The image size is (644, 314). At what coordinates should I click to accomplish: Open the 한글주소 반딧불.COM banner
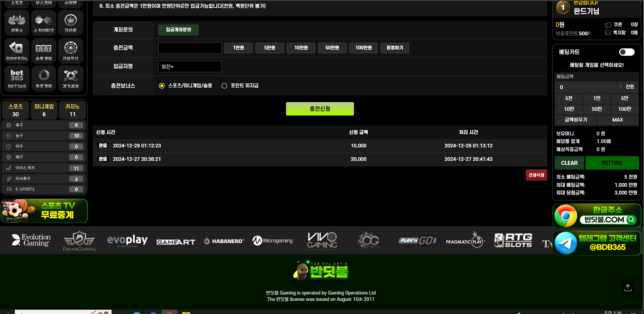(x=597, y=216)
